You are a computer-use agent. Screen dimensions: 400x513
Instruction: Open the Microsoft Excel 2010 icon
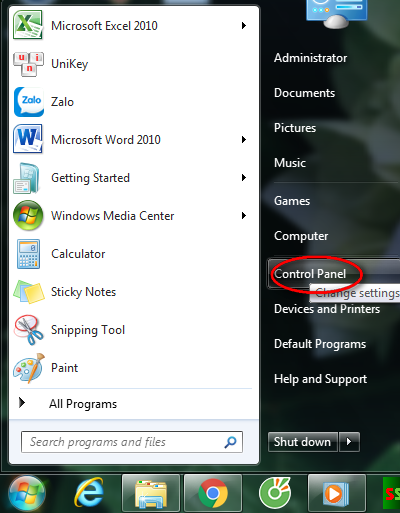point(28,25)
